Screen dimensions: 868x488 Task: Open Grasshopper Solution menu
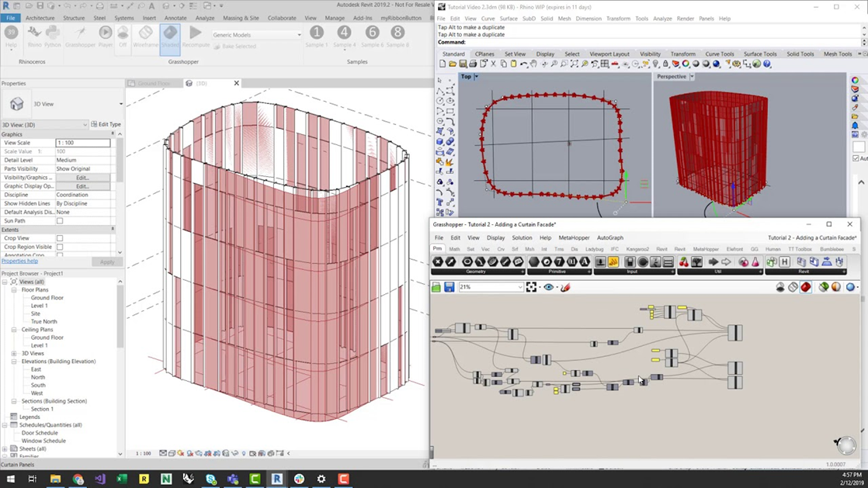(x=522, y=238)
